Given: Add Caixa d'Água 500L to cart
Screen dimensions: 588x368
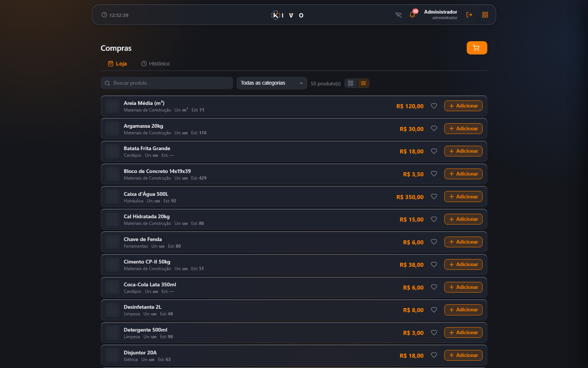Looking at the screenshot, I should point(463,197).
